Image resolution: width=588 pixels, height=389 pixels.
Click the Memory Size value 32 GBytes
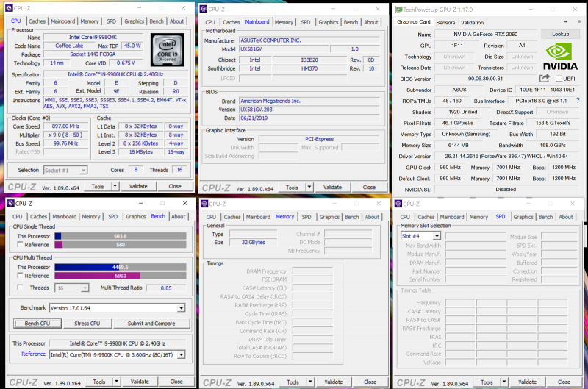point(253,243)
